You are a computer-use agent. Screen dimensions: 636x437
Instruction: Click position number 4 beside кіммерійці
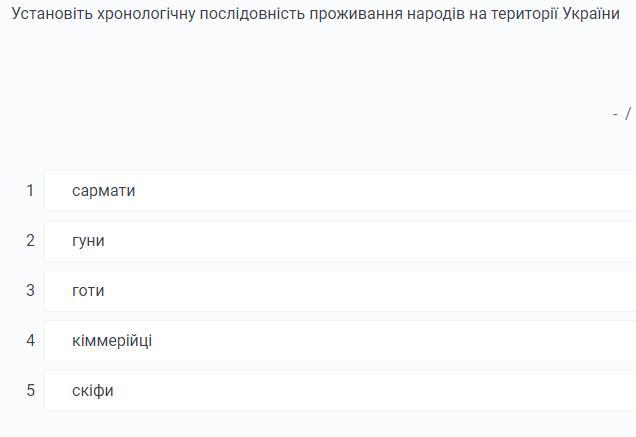point(30,341)
